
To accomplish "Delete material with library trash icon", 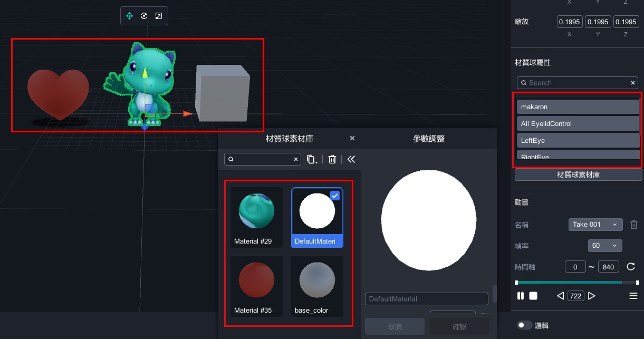I will (332, 159).
